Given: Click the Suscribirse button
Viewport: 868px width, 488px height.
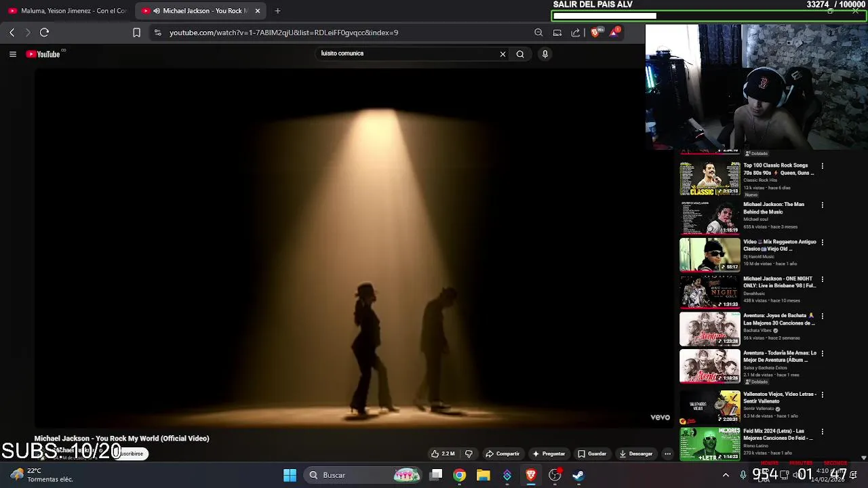Looking at the screenshot, I should (132, 453).
